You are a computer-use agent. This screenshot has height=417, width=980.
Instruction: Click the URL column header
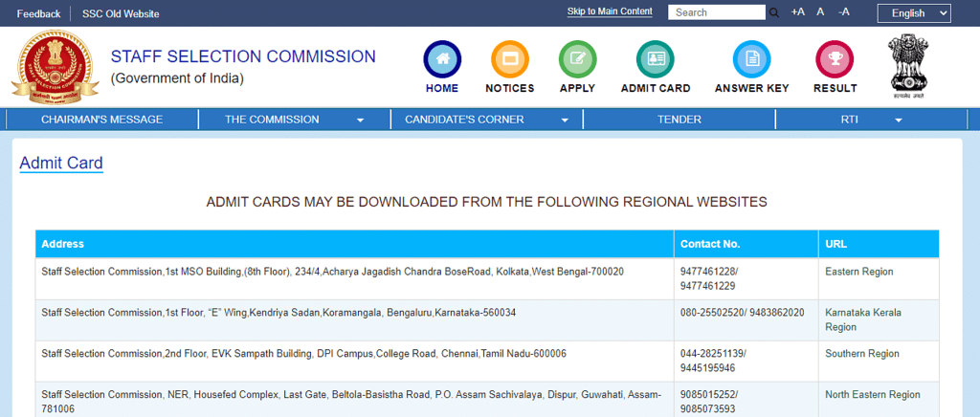pyautogui.click(x=879, y=244)
